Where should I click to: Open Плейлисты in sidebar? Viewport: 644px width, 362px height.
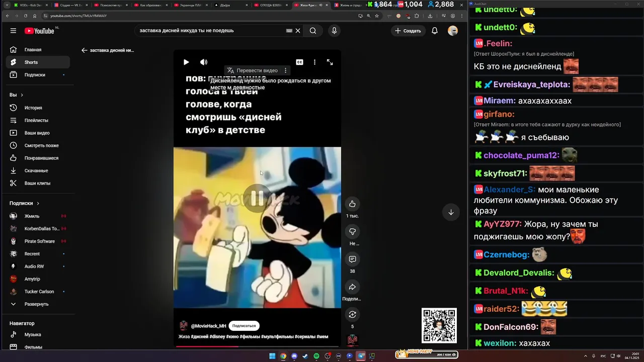coord(38,120)
